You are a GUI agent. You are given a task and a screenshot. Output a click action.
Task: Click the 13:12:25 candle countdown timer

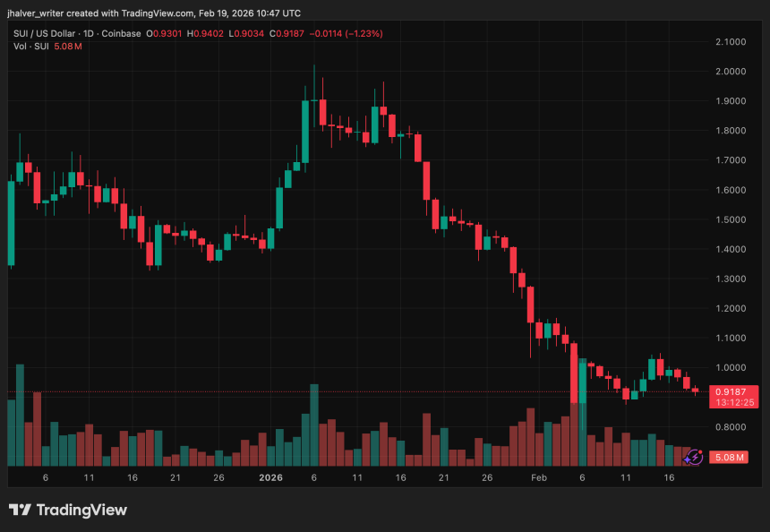point(732,403)
